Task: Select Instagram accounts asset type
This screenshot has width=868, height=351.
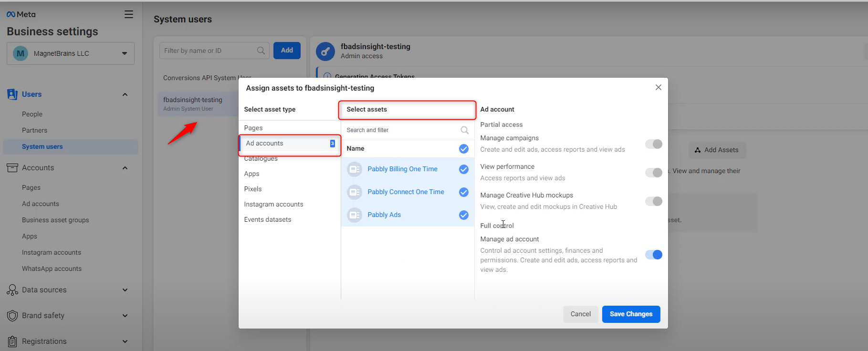Action: tap(273, 204)
